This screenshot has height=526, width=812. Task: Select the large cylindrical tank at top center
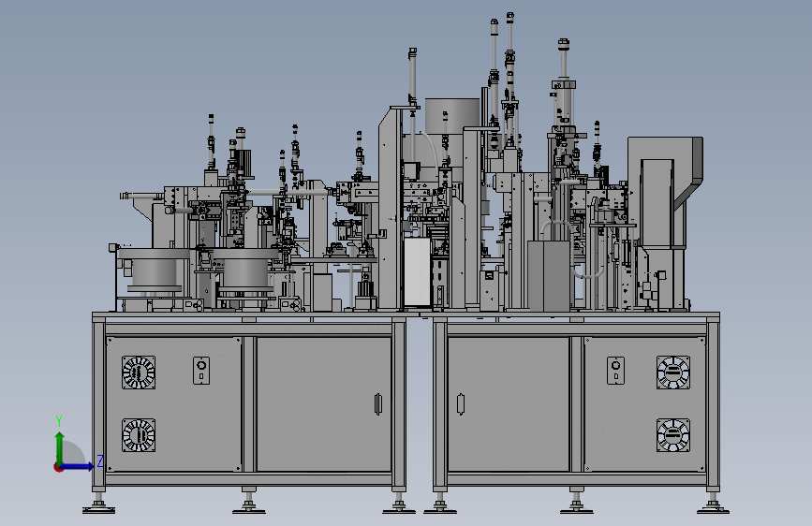pyautogui.click(x=452, y=116)
